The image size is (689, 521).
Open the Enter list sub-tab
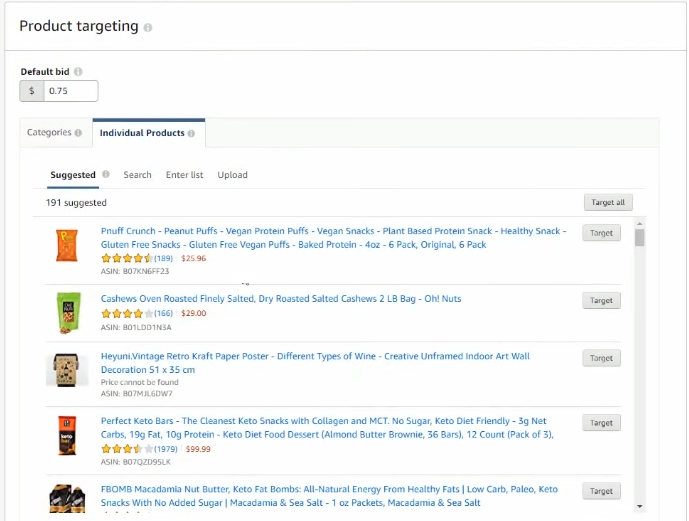coord(184,175)
